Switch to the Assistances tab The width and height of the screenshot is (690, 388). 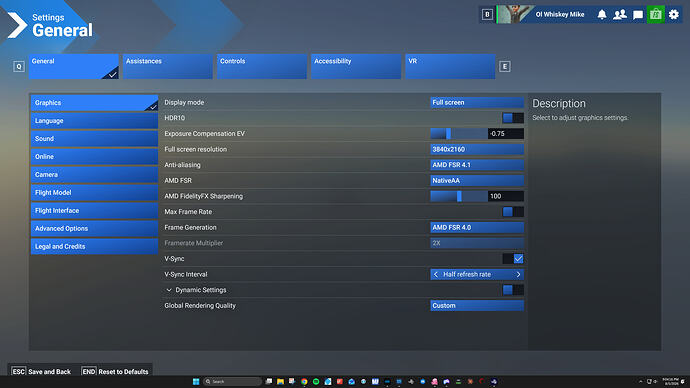tap(168, 66)
